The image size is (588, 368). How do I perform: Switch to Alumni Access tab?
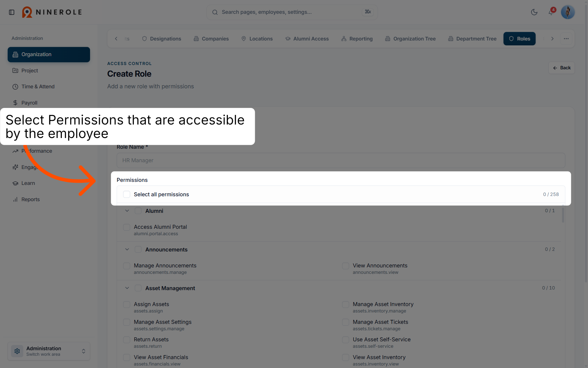click(x=307, y=39)
